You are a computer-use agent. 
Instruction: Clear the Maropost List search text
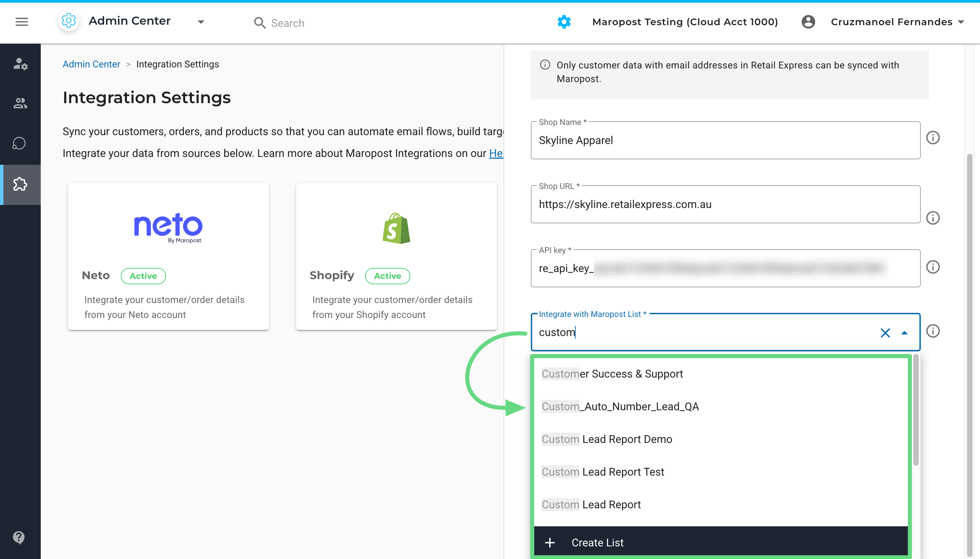tap(885, 333)
